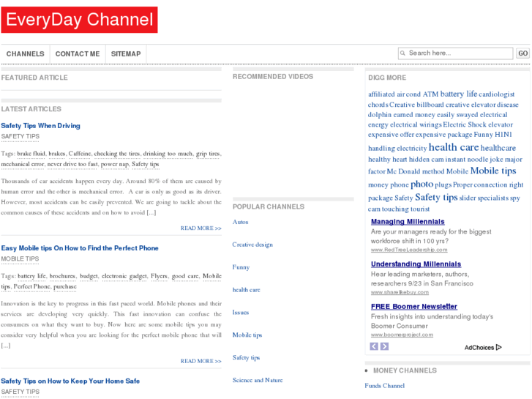
Task: Click the tourist tag in tag cloud
Action: [x=420, y=209]
